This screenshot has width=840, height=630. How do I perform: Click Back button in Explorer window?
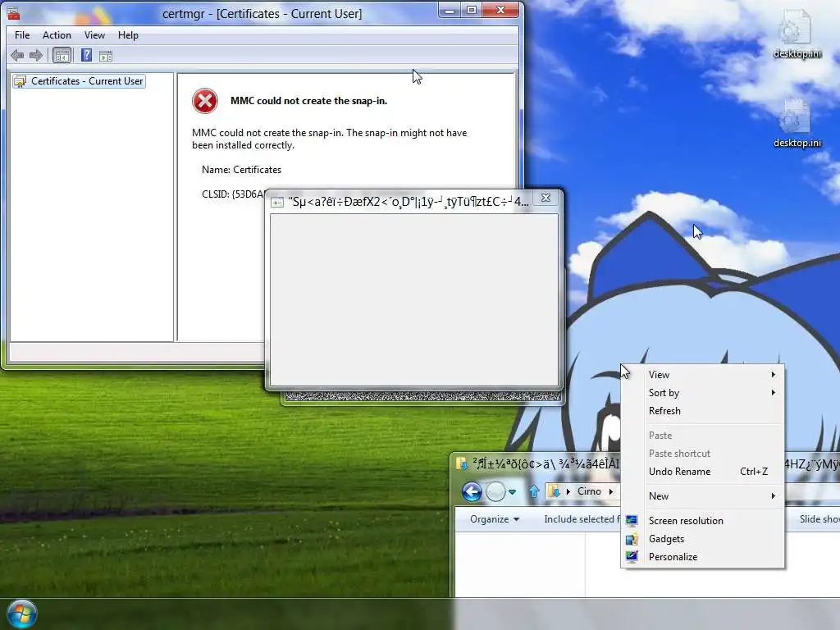472,491
